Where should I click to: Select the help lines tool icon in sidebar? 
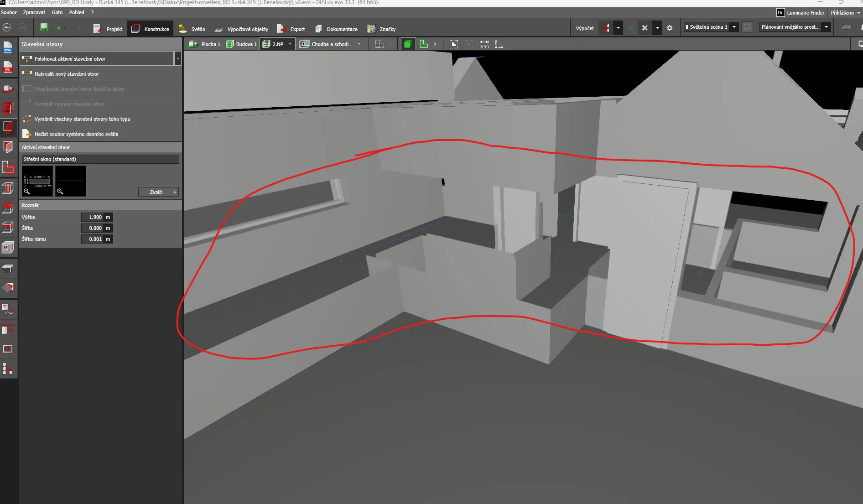8,329
